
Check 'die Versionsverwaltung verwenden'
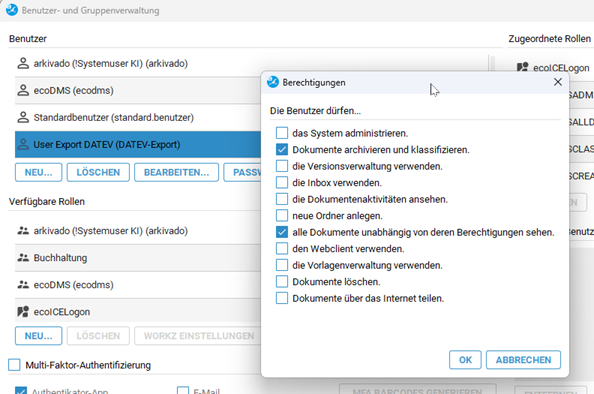click(x=282, y=166)
